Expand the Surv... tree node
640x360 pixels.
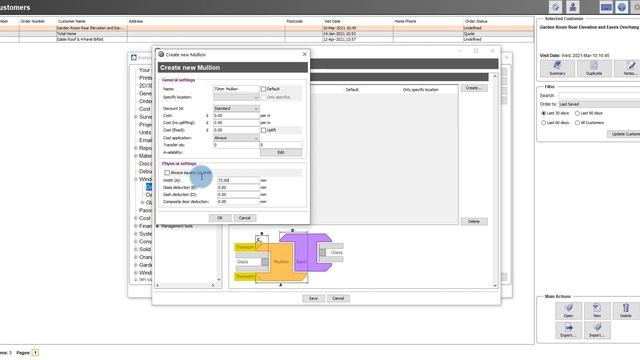coord(136,117)
